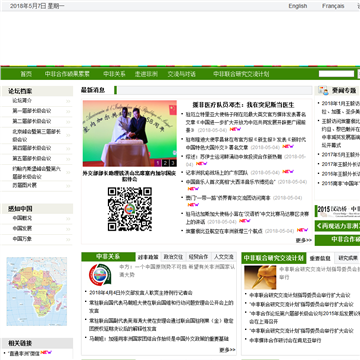Open the "直通非洲"微信 related link
The image size is (360, 360).
point(23,353)
